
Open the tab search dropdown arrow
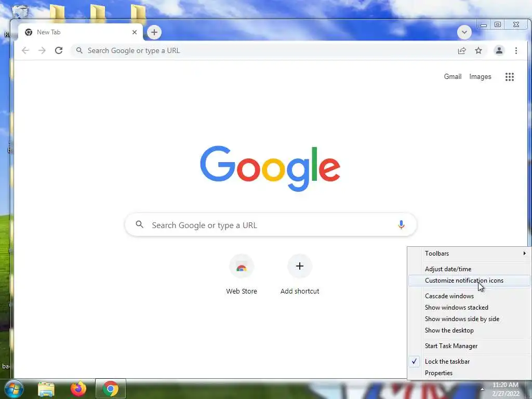[x=464, y=32]
